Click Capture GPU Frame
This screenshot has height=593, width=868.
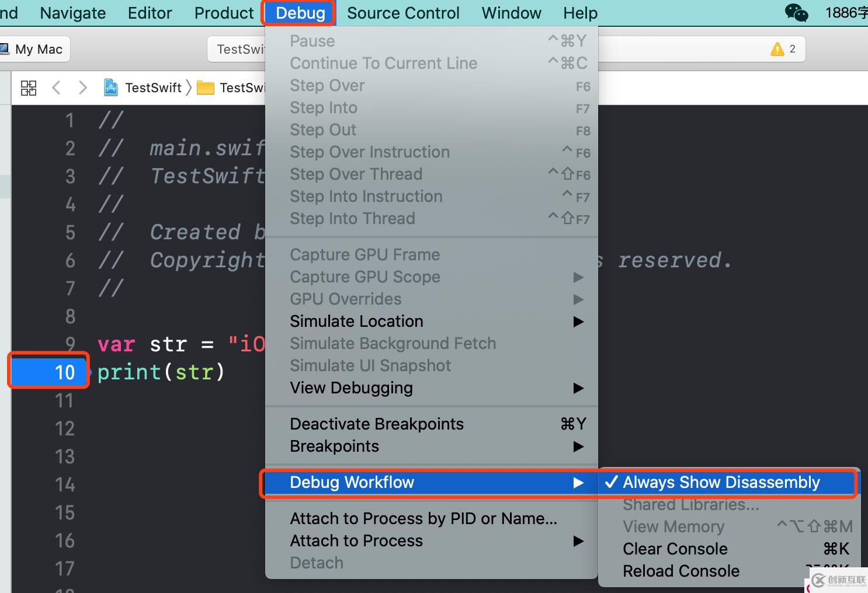point(431,254)
